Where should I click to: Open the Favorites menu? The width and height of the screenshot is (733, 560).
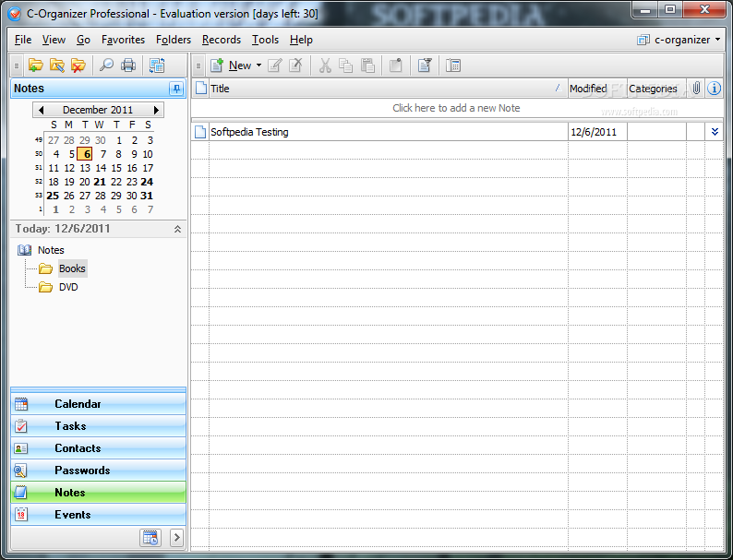(x=123, y=40)
